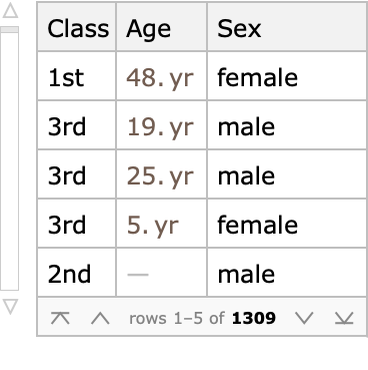Viewport: 368px width, 370px height.
Task: Click the 19. yr age cell
Action: 162,125
